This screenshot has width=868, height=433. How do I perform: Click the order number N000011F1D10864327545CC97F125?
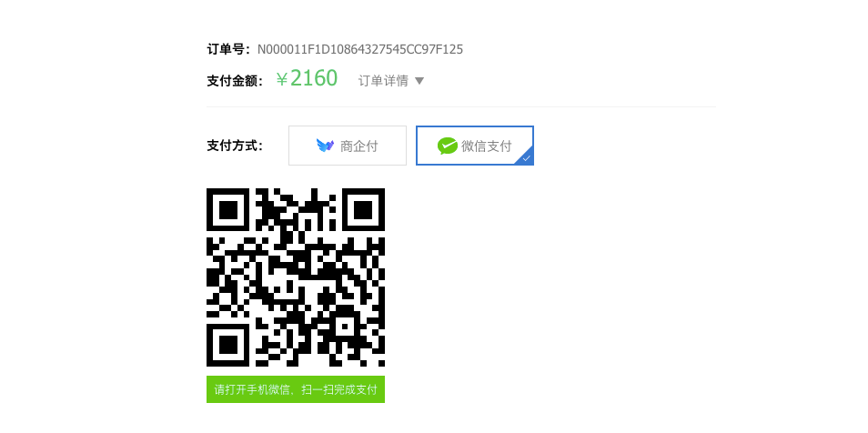360,49
